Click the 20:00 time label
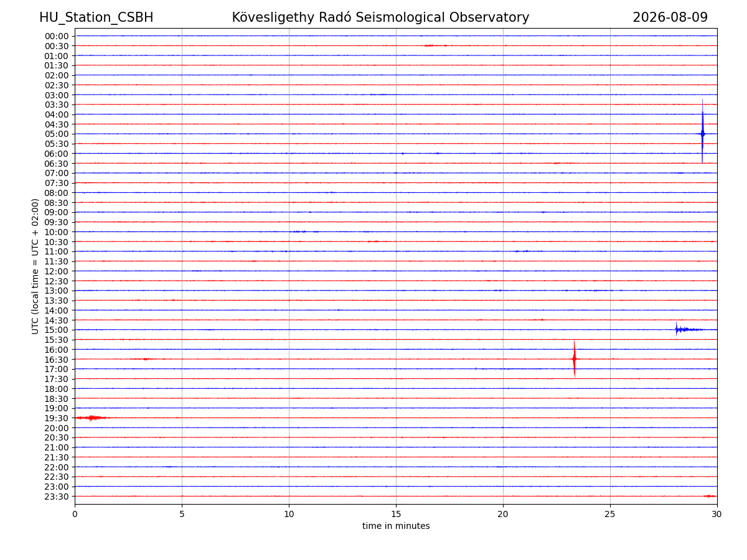747x560 pixels. coord(57,428)
